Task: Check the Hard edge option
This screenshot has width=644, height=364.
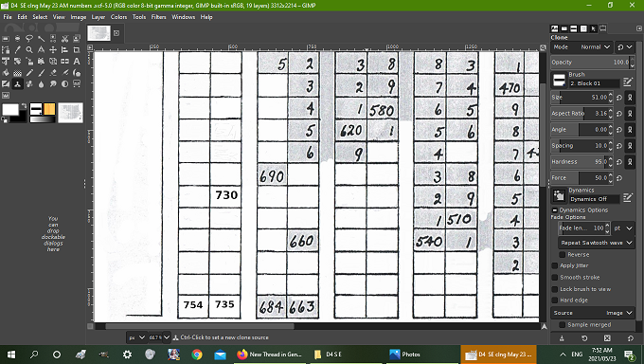Action: 555,300
